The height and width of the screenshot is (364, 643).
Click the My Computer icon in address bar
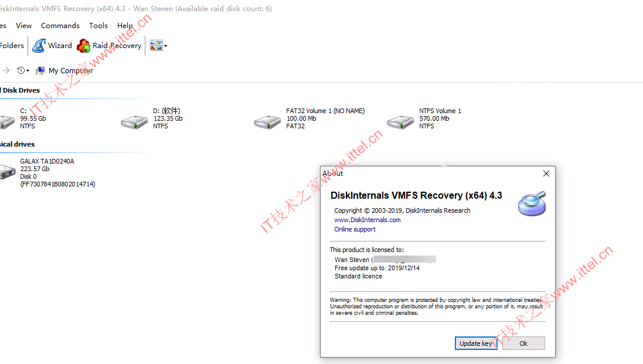(40, 70)
